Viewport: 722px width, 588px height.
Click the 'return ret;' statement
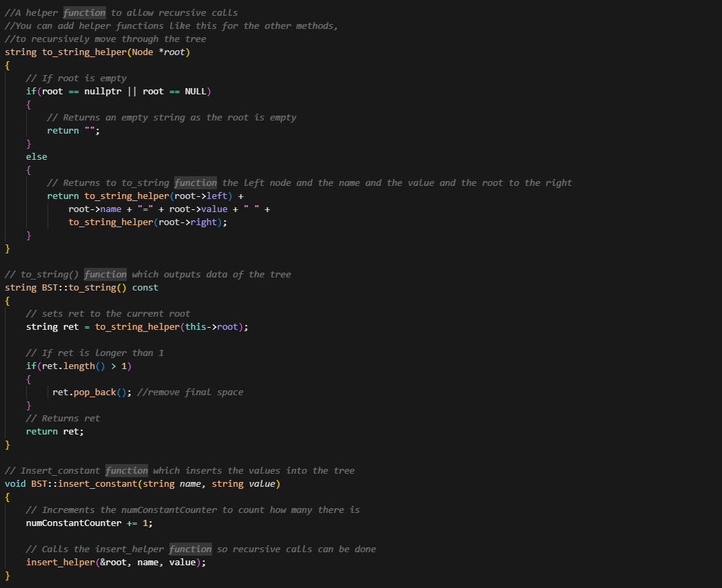click(54, 431)
